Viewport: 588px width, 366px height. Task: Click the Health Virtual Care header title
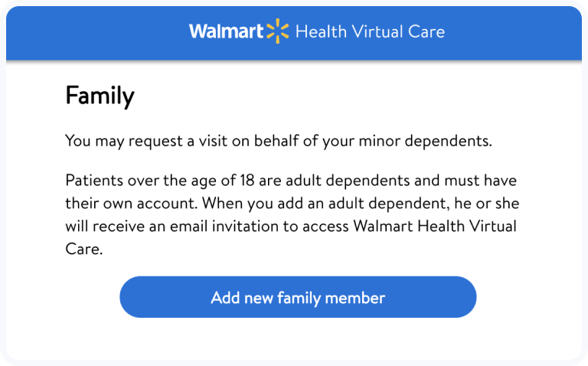(x=370, y=31)
